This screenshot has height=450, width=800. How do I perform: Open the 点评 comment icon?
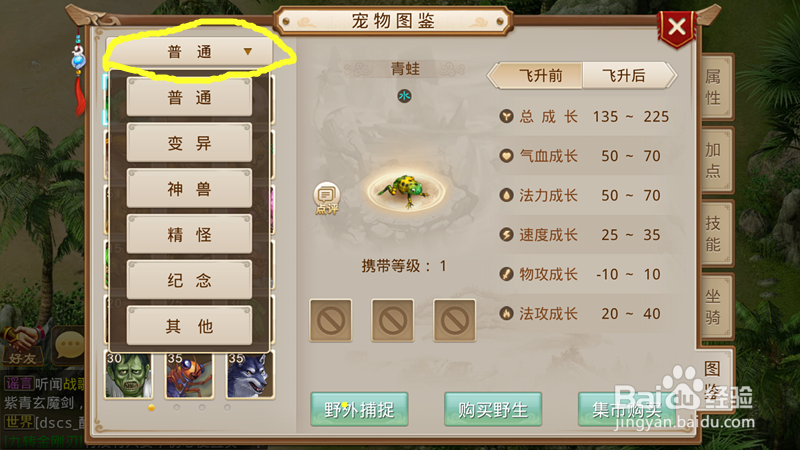click(x=327, y=198)
